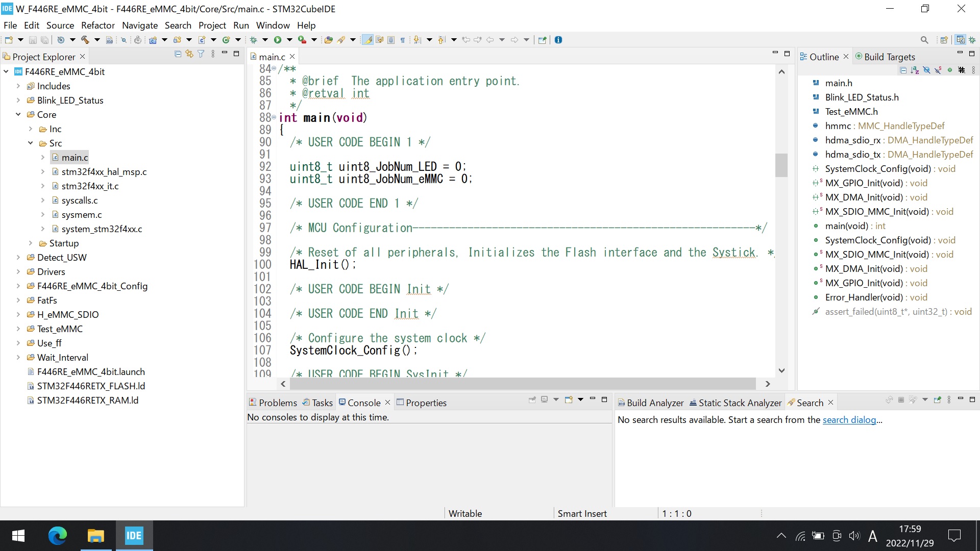Screen dimensions: 980x551
Task: Click the build configuration gear icon
Action: click(61, 40)
